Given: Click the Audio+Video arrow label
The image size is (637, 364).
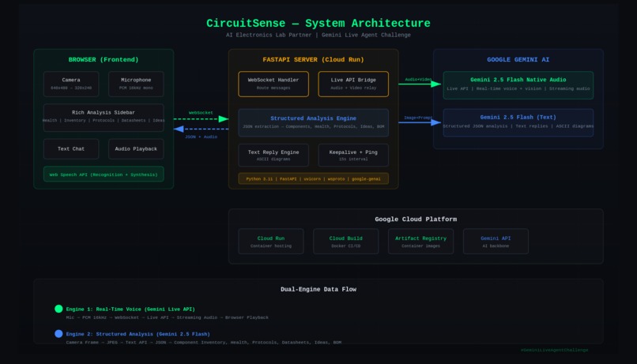Looking at the screenshot, I should (418, 80).
